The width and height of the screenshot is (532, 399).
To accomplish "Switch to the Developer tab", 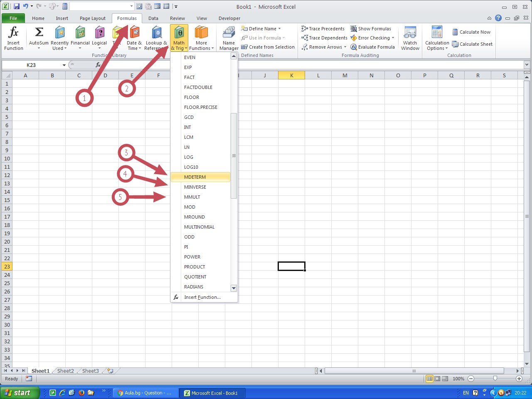I will 229,18.
